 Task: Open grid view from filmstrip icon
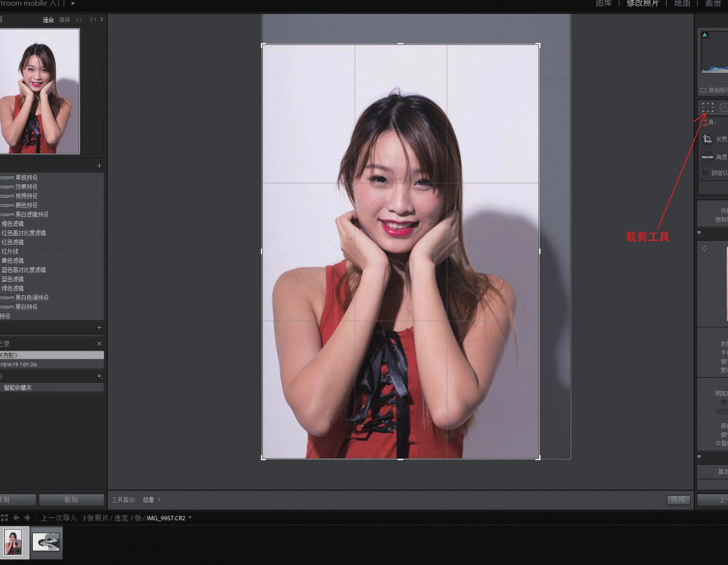click(x=5, y=518)
